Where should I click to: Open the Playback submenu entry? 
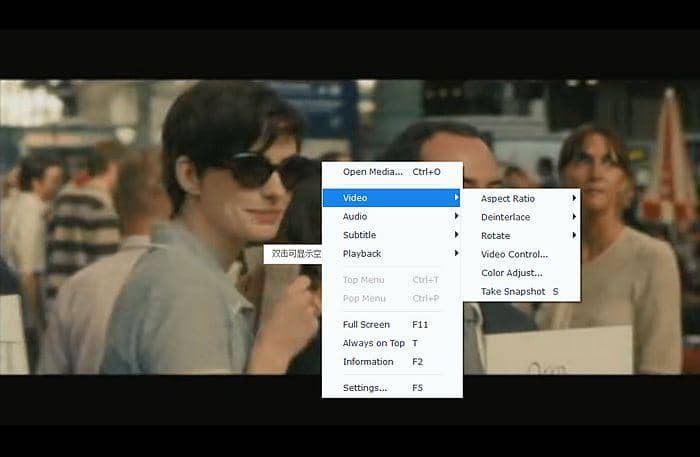(392, 253)
